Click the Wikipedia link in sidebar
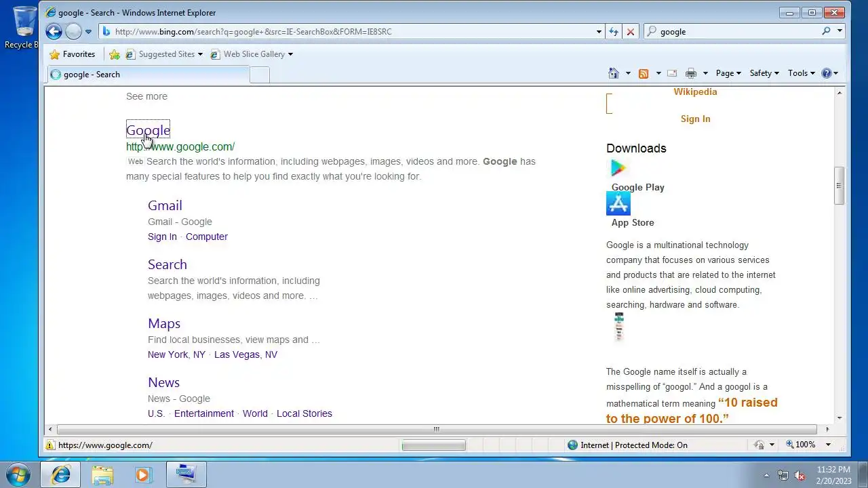Viewport: 868px width, 488px height. pos(695,92)
